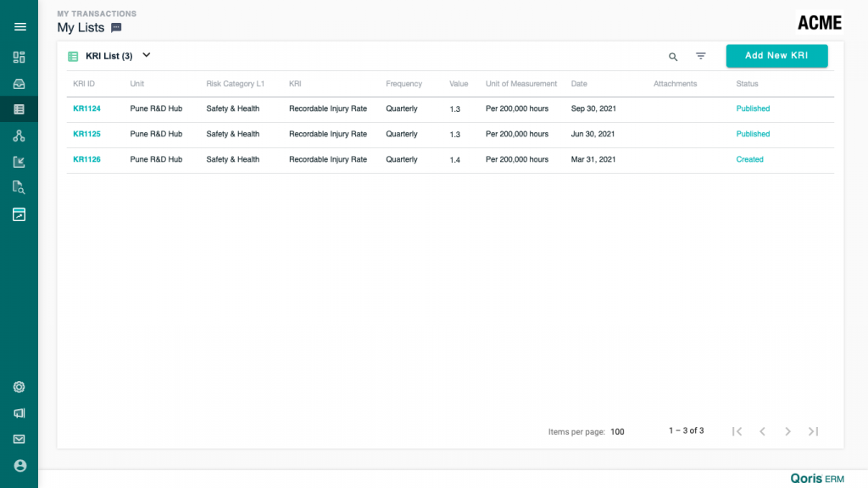Expand the KRI List dropdown chevron
The height and width of the screenshot is (488, 868).
coord(146,55)
